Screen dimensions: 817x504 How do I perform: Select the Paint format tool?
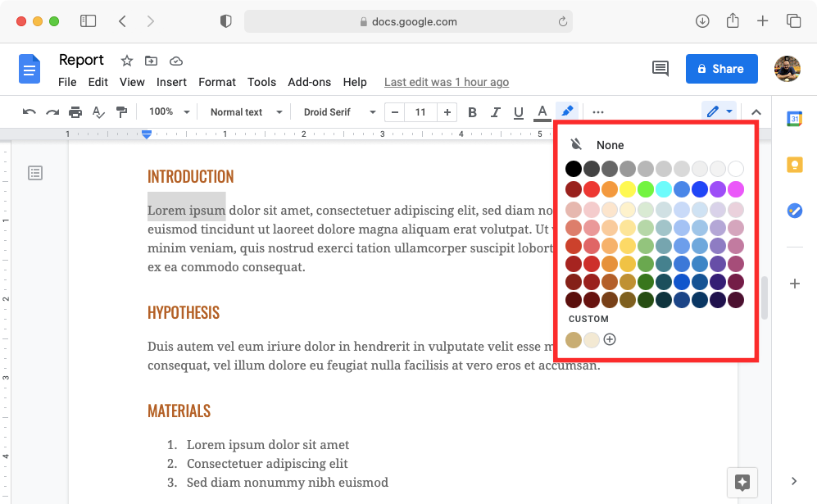pos(121,111)
